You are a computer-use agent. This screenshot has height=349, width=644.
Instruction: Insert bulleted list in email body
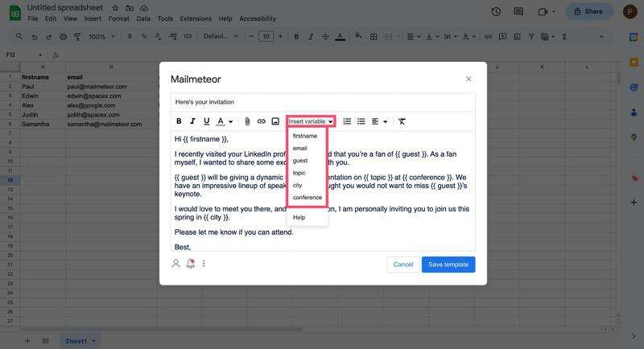point(361,121)
